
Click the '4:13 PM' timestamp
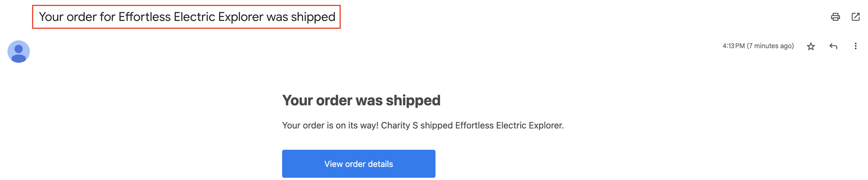pyautogui.click(x=733, y=46)
